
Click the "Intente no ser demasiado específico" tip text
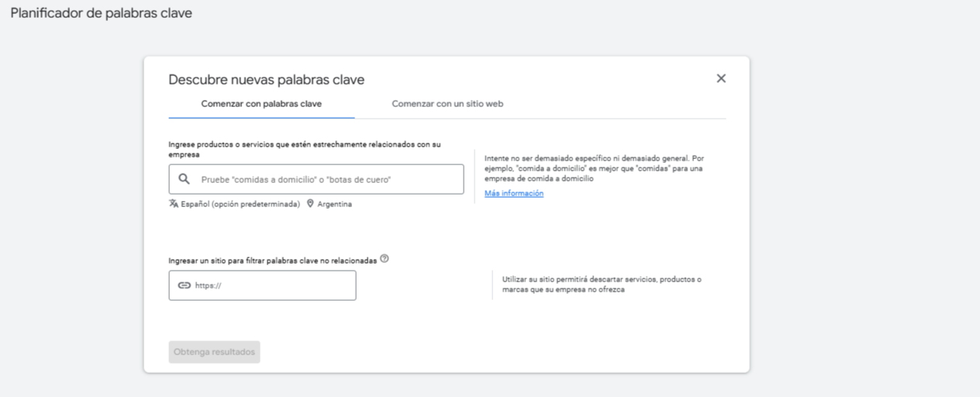point(594,168)
